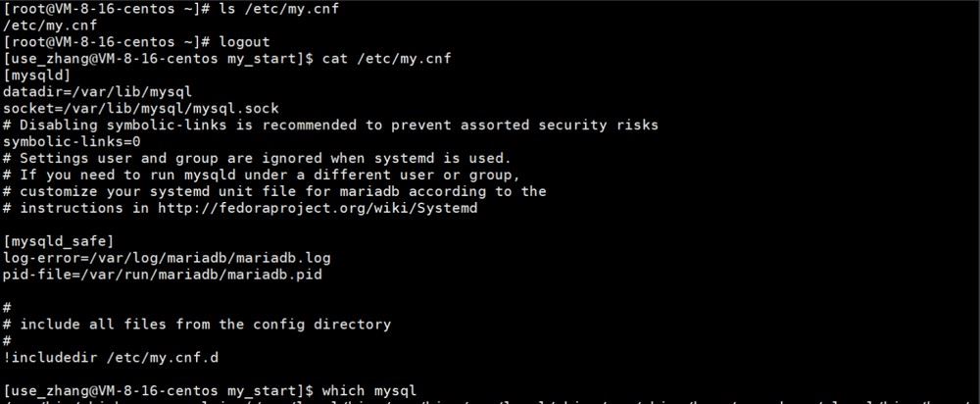980x404 pixels.
Task: Click the '!includedir /etc/my.cnf.d' directive
Action: point(110,358)
